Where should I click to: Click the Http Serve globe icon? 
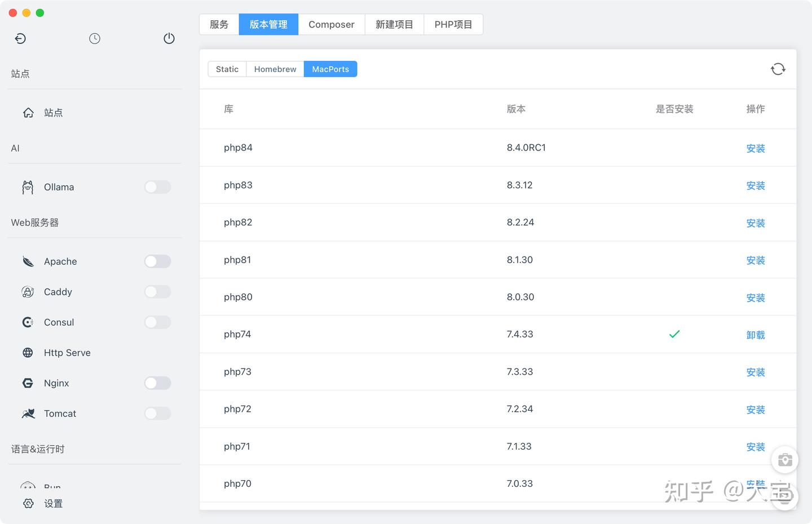pos(28,352)
